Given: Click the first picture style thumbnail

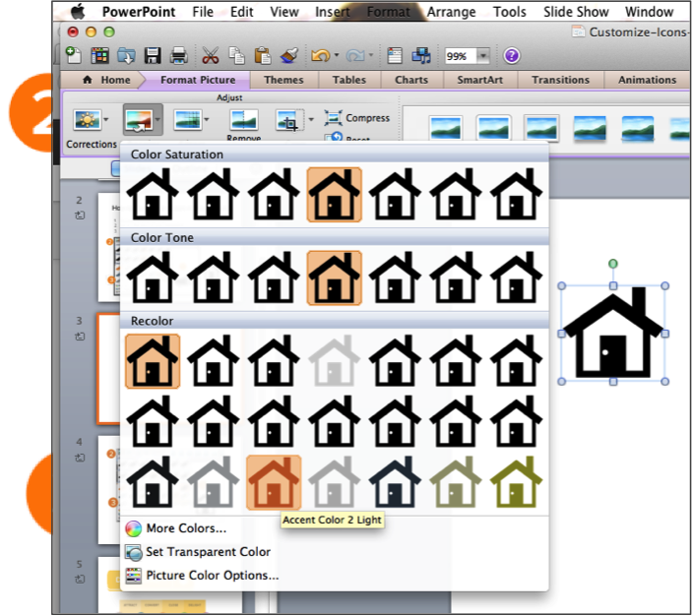Looking at the screenshot, I should click(446, 128).
